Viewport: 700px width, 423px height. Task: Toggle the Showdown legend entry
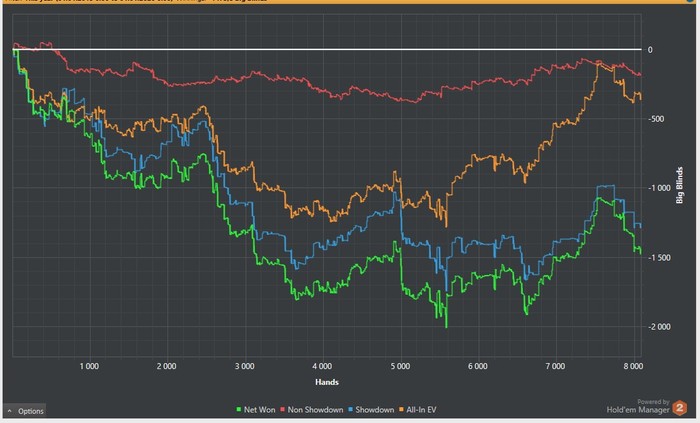point(371,410)
